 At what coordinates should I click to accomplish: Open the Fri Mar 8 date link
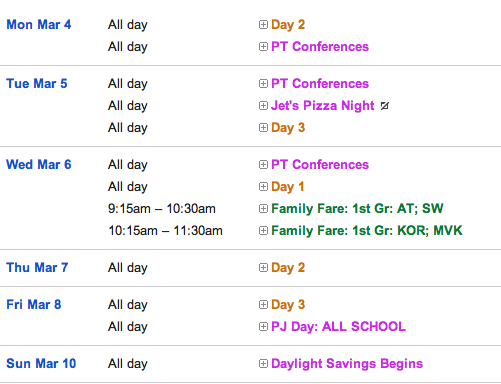point(34,305)
